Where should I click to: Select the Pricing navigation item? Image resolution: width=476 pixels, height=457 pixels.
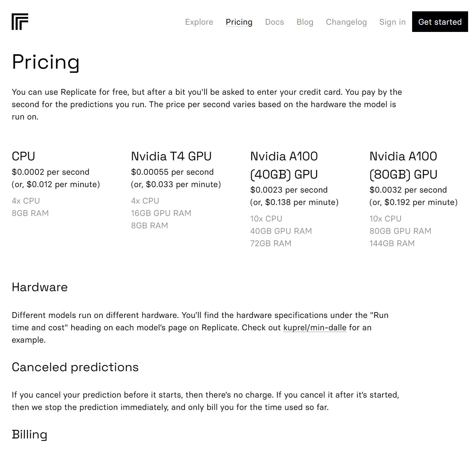[x=239, y=22]
